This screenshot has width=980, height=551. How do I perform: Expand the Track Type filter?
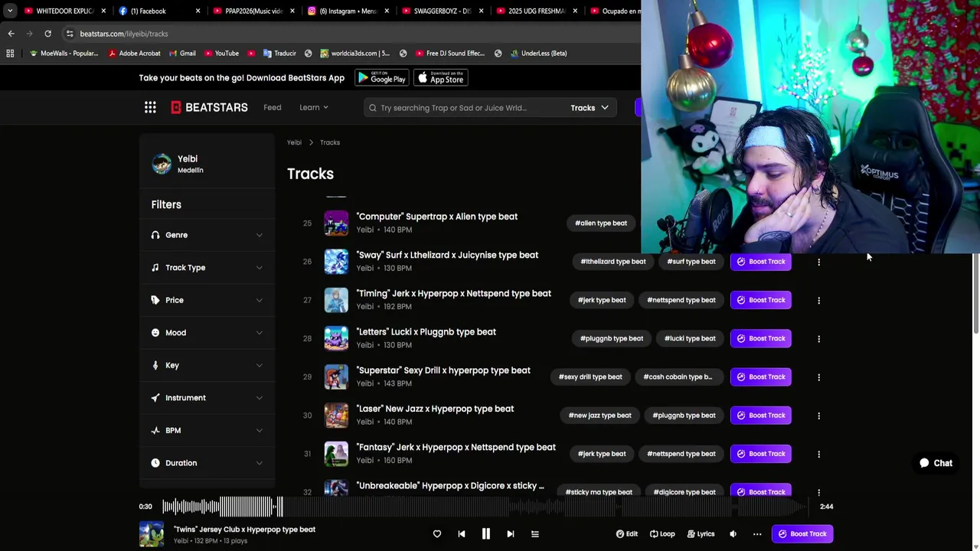pyautogui.click(x=207, y=268)
